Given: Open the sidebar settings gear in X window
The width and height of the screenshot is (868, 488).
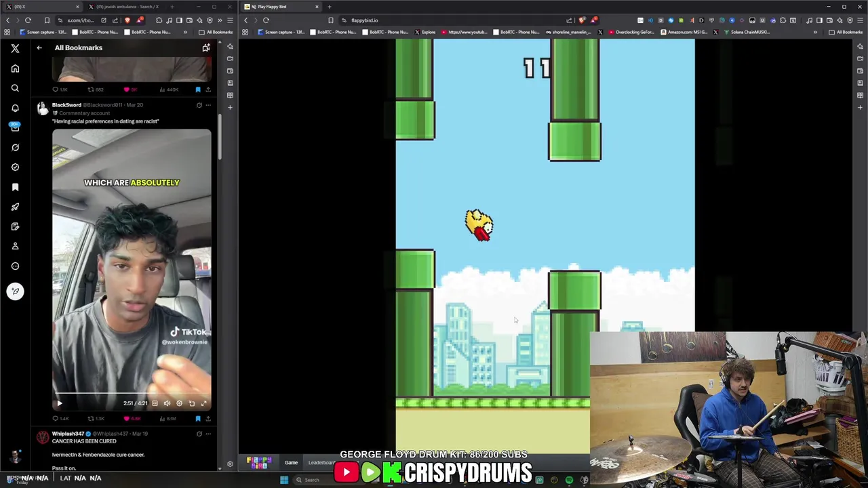Looking at the screenshot, I should (x=230, y=464).
